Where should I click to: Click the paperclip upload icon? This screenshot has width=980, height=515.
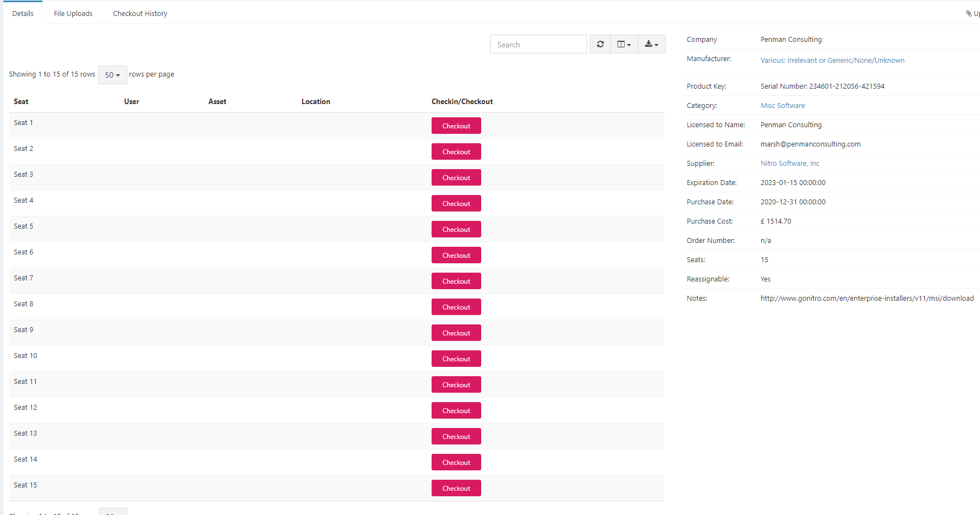coord(968,13)
